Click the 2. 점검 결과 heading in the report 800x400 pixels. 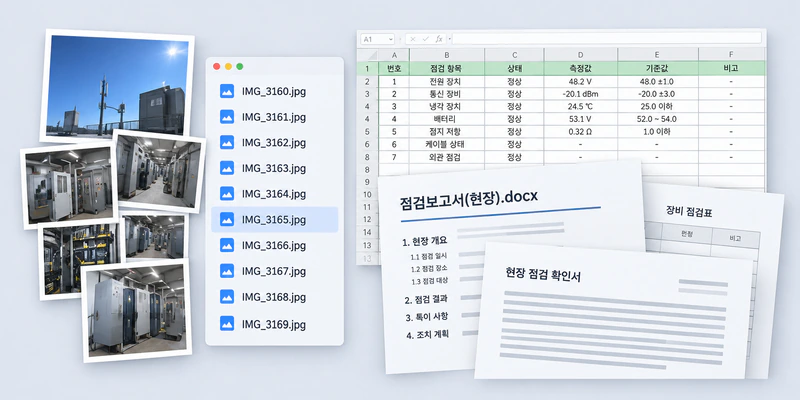pos(427,299)
